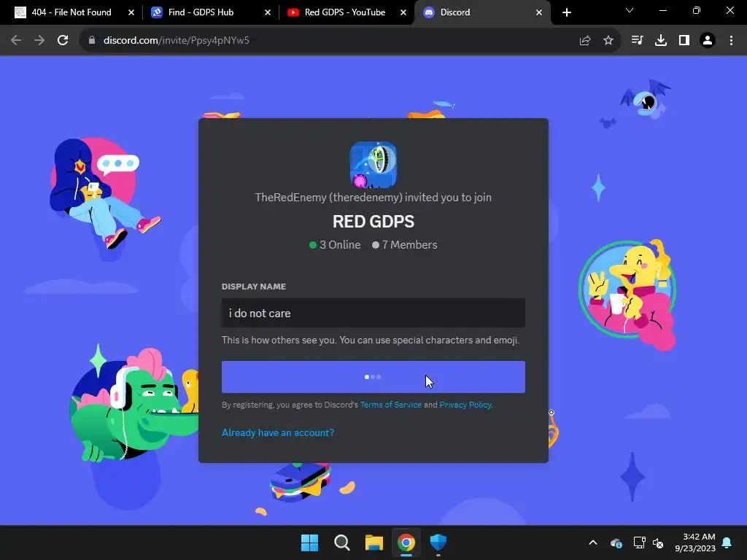Open Windows taskbar search
747x560 pixels.
coord(341,542)
